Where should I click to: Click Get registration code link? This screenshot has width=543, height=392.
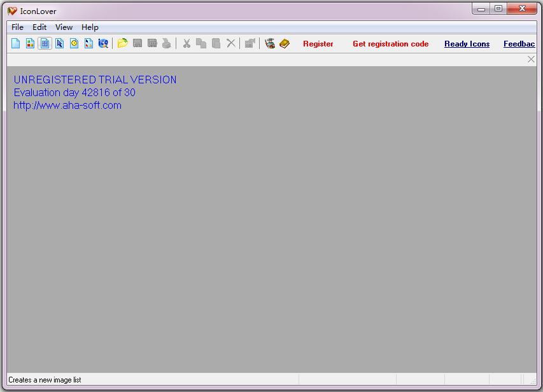[x=391, y=44]
